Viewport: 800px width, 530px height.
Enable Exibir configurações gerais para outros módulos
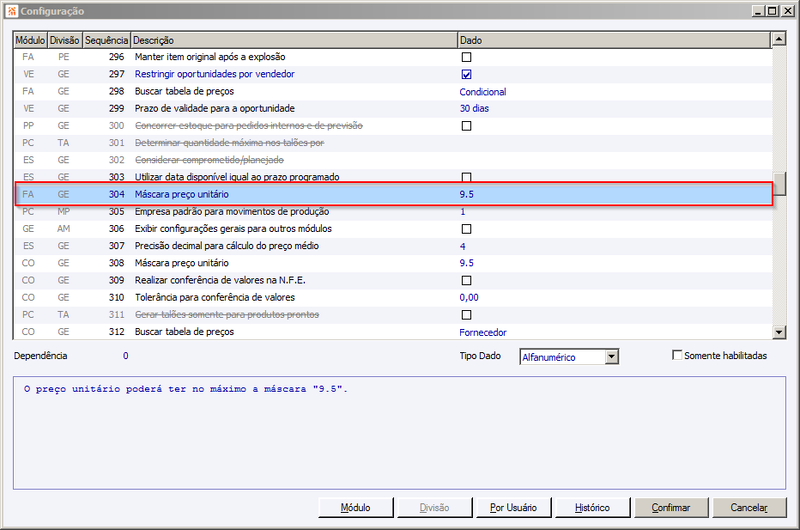click(466, 229)
